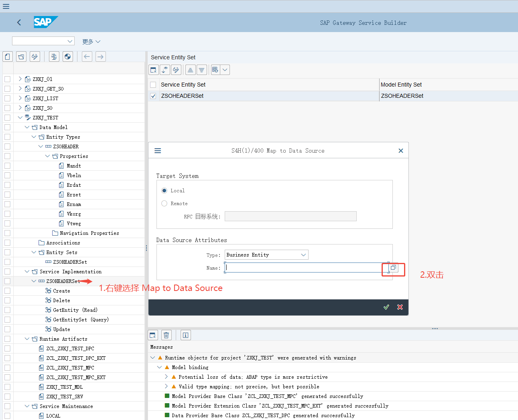
Task: Click the RFC 目标系统 input field
Action: coord(290,216)
